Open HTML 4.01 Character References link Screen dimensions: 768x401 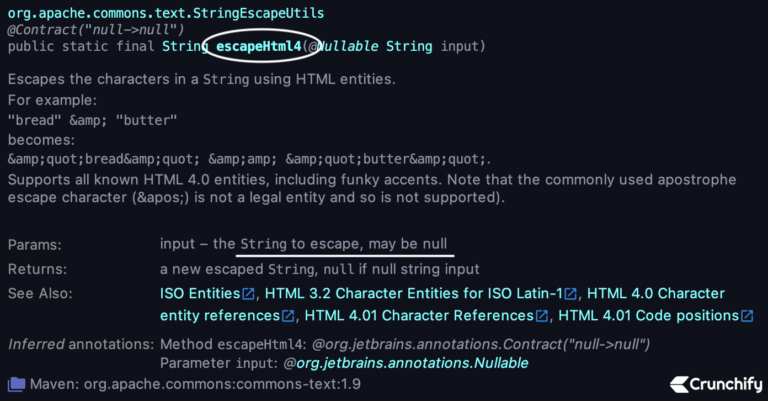click(x=419, y=315)
